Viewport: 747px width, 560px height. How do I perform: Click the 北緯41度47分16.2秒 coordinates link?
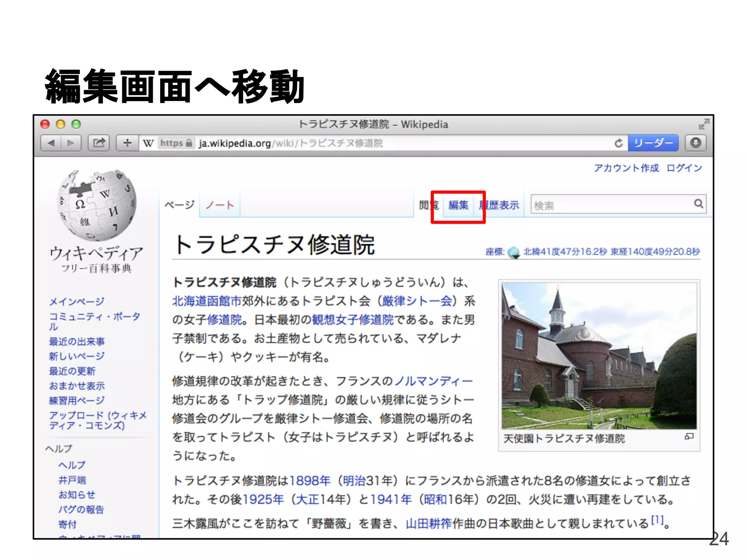click(565, 252)
